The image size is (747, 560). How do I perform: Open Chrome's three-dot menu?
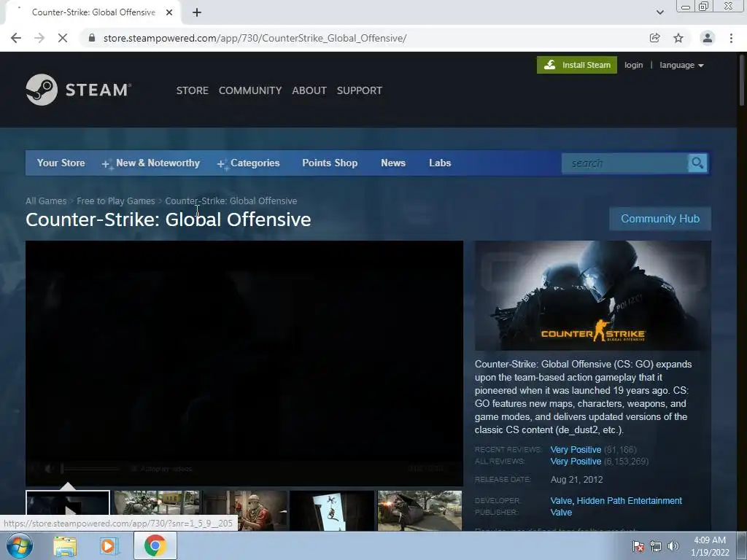click(x=731, y=38)
